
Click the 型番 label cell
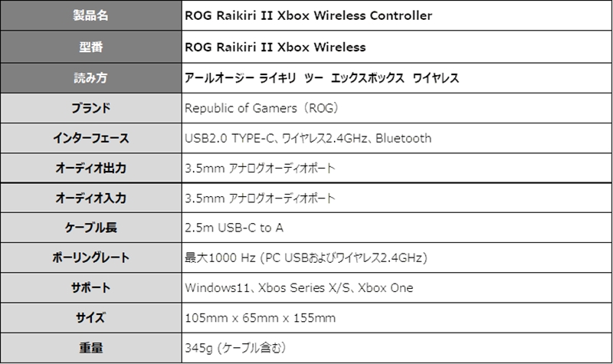pyautogui.click(x=90, y=47)
